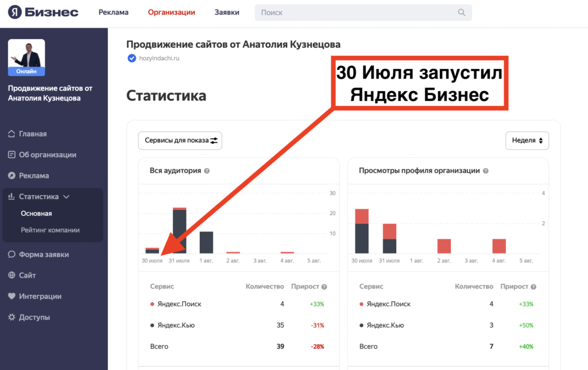Click the +50% growth value
This screenshot has height=370, width=588.
pos(526,325)
